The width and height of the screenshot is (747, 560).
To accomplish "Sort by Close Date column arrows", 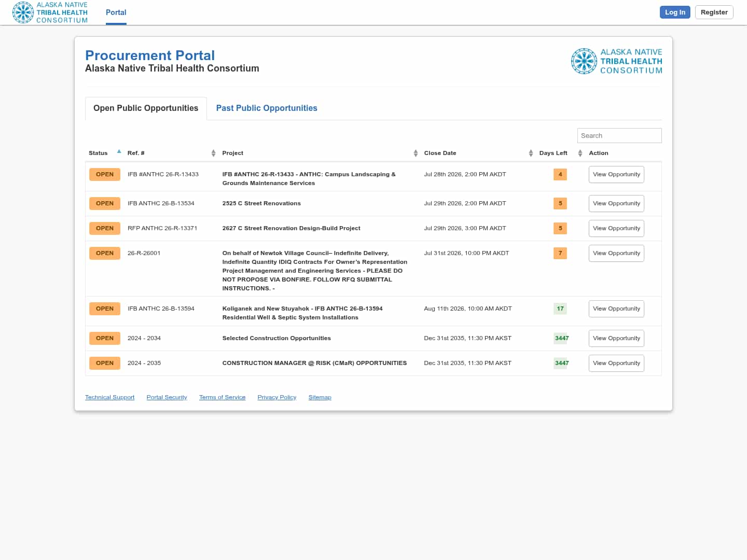I will [x=531, y=153].
